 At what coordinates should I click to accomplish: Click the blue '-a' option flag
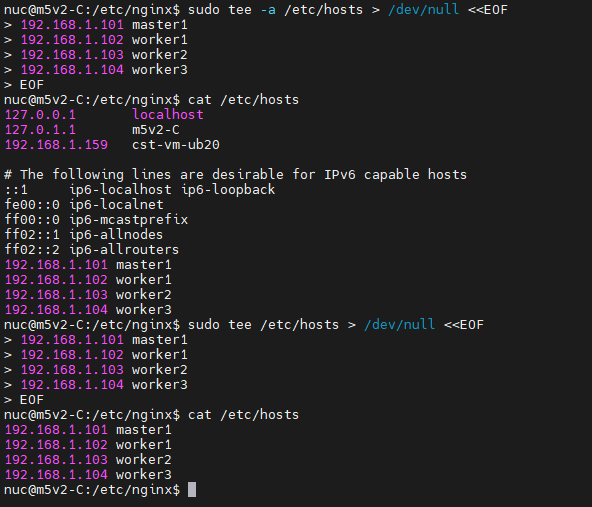(x=268, y=9)
